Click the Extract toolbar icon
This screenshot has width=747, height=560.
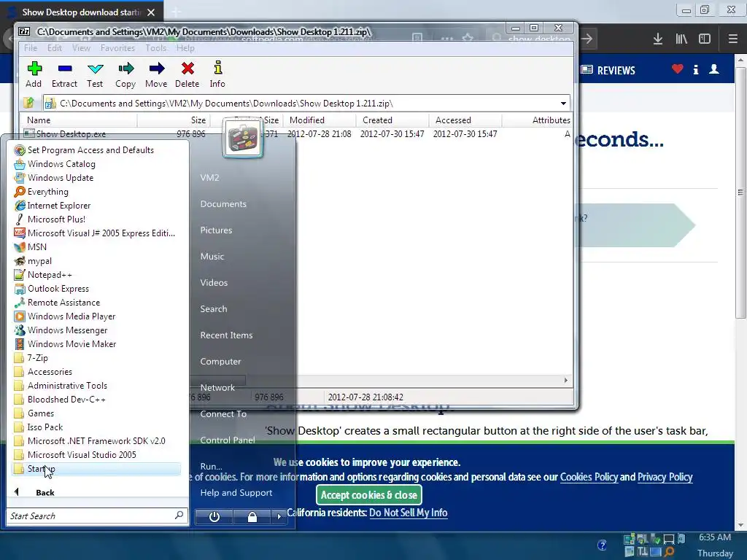[64, 74]
